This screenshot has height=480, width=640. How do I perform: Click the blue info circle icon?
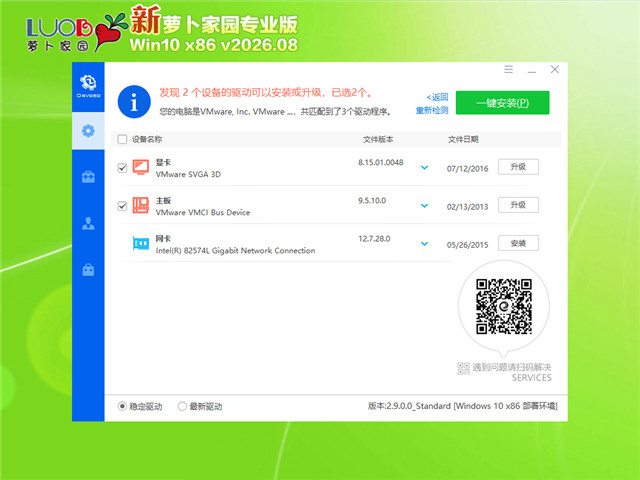point(134,102)
